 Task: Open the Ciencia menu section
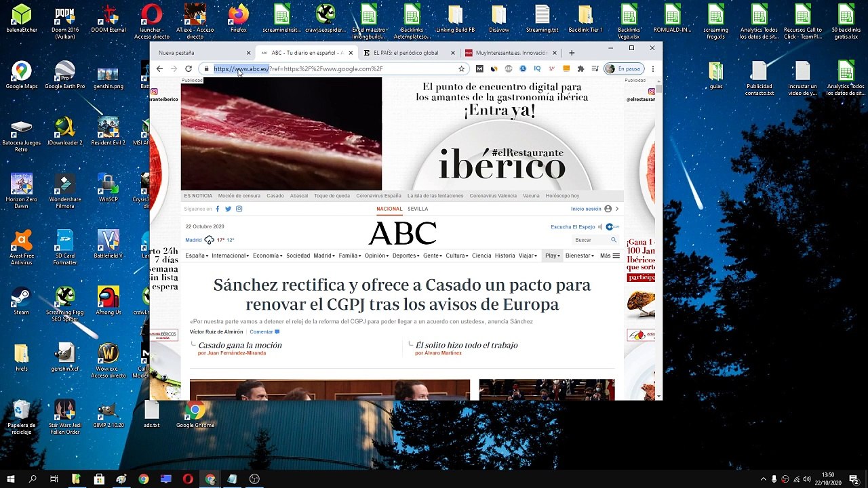click(x=481, y=256)
